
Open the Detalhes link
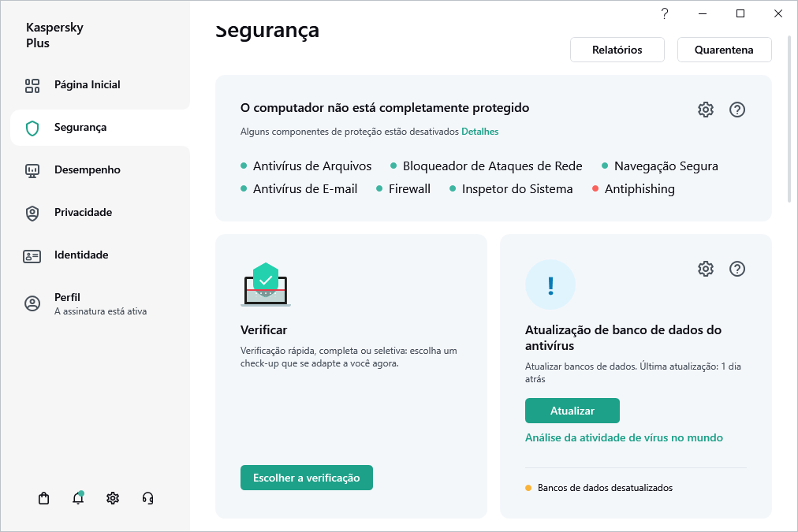point(479,132)
